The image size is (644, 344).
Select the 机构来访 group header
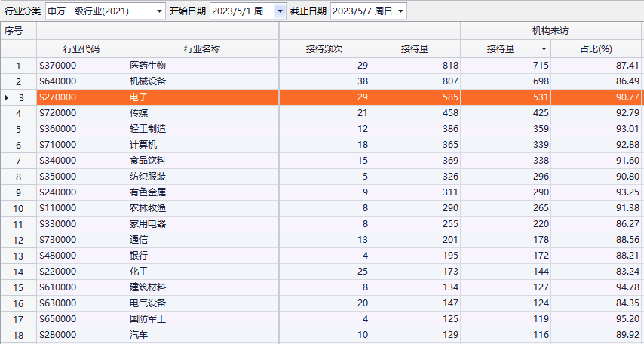pyautogui.click(x=550, y=31)
